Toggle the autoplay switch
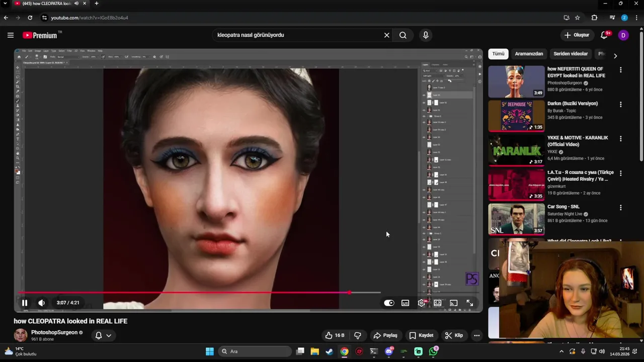Viewport: 644px width, 362px height. (x=389, y=303)
